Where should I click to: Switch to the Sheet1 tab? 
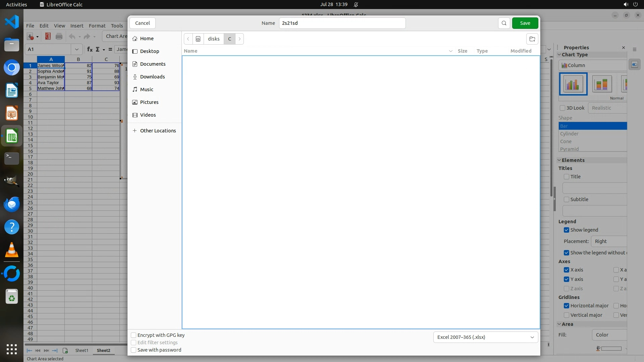coord(82,350)
